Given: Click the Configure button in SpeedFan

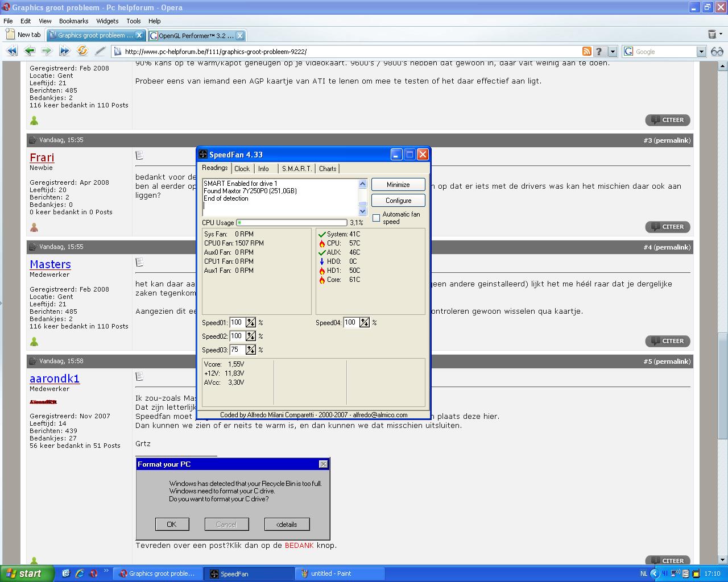Looking at the screenshot, I should (x=398, y=201).
